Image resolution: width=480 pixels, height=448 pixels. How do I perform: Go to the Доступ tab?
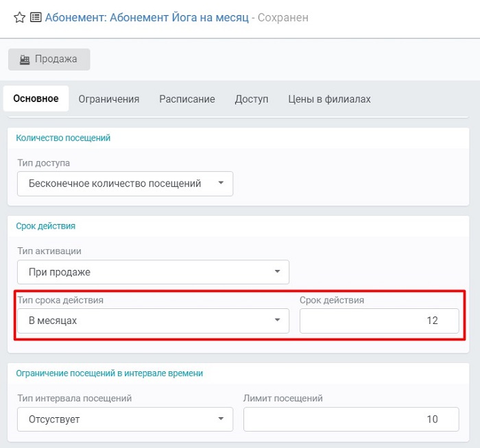pyautogui.click(x=252, y=99)
